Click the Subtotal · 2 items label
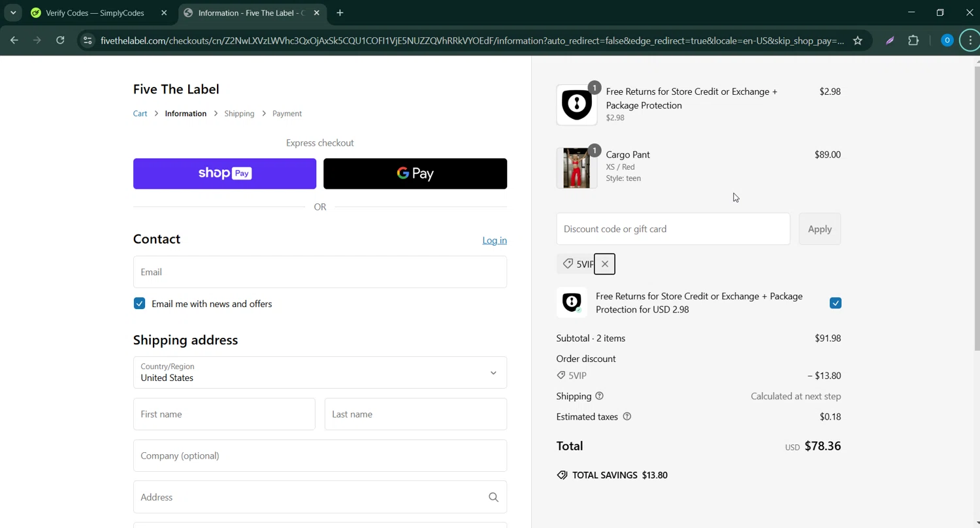The height and width of the screenshot is (528, 980). click(x=591, y=338)
